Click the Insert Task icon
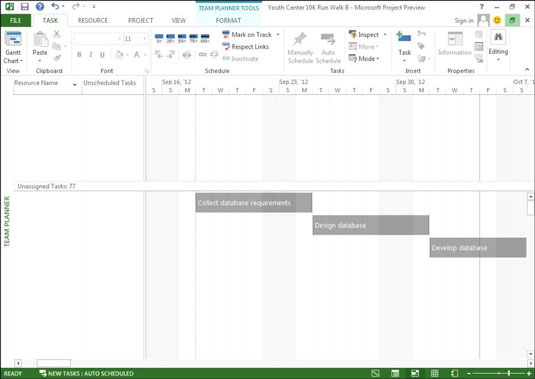This screenshot has width=535, height=379. (x=404, y=38)
